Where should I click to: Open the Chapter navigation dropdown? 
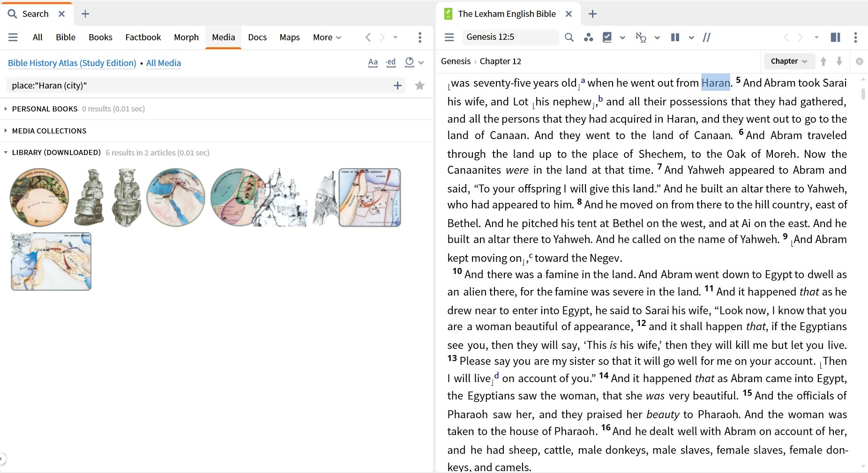789,61
